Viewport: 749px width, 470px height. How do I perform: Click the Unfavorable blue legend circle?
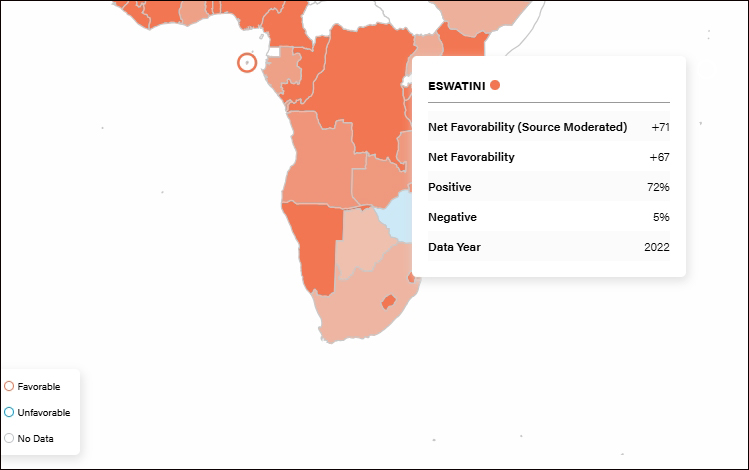(x=9, y=412)
